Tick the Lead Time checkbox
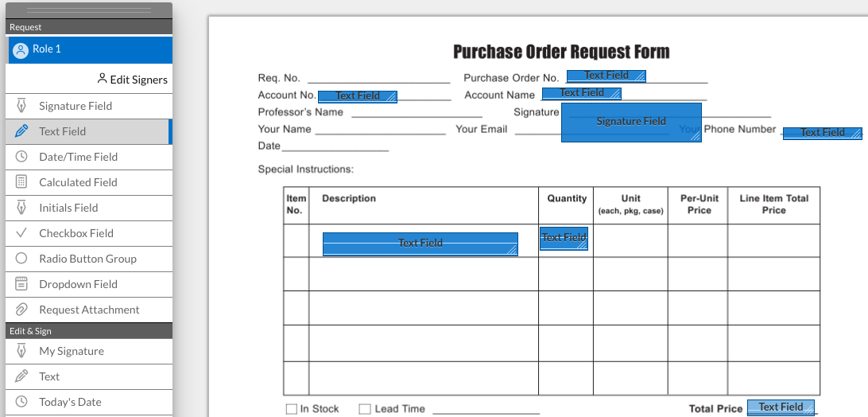Screen dimensions: 868x417 tap(365, 409)
